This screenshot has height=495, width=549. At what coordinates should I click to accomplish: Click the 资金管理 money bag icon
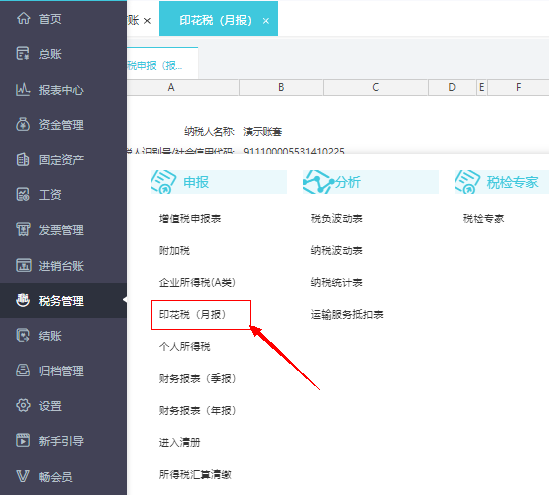[x=23, y=124]
